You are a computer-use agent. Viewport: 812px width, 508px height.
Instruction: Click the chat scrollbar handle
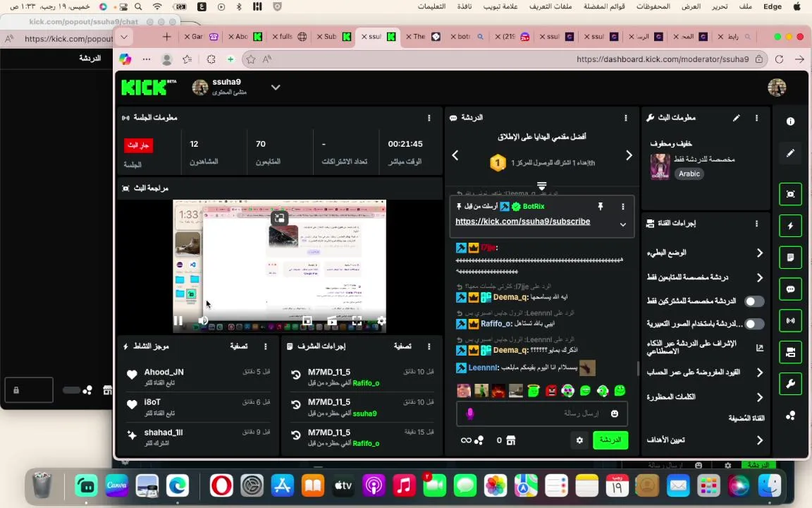(x=637, y=368)
